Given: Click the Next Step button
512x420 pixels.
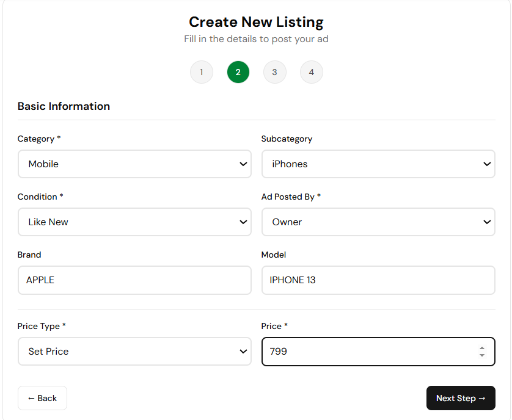Looking at the screenshot, I should [461, 398].
